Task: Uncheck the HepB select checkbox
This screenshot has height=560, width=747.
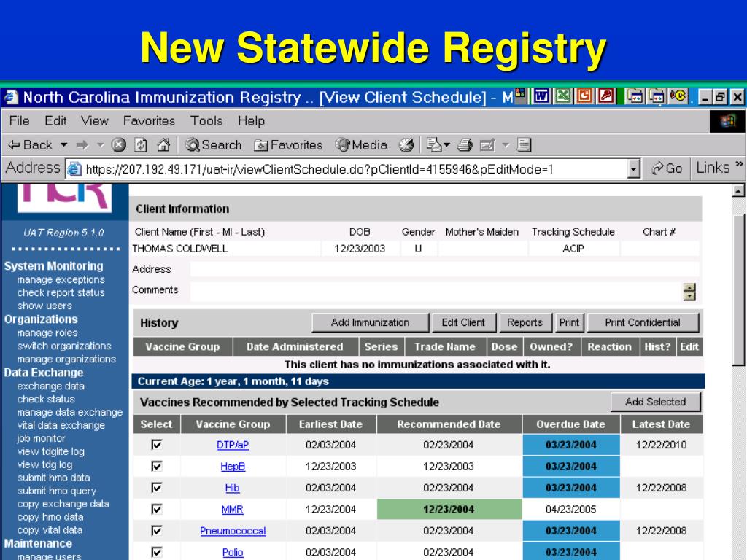Action: pos(157,466)
